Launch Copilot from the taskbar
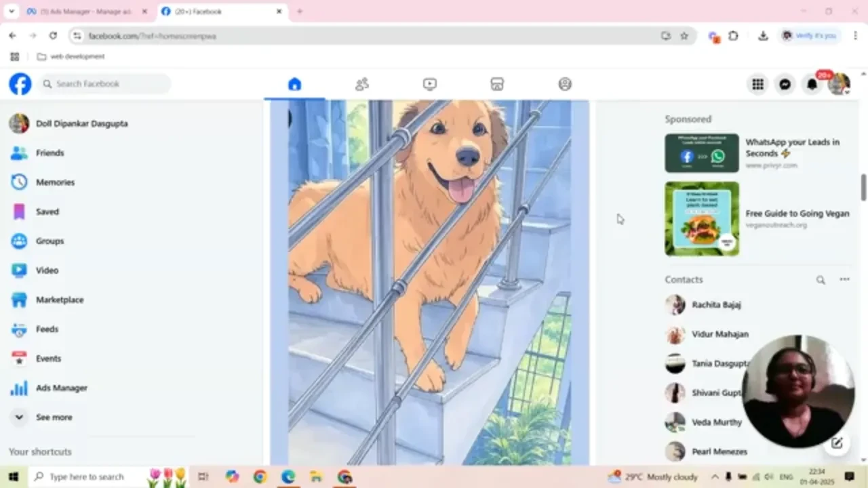868x488 pixels. tap(233, 476)
